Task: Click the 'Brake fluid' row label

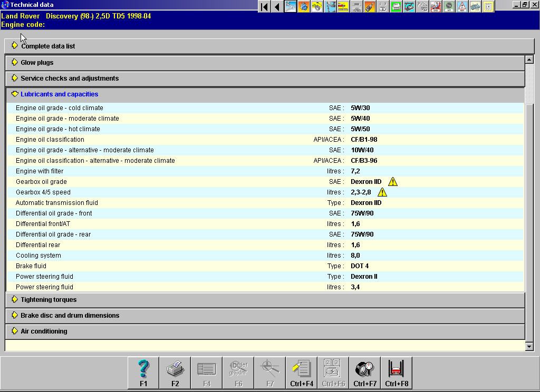Action: pos(31,266)
